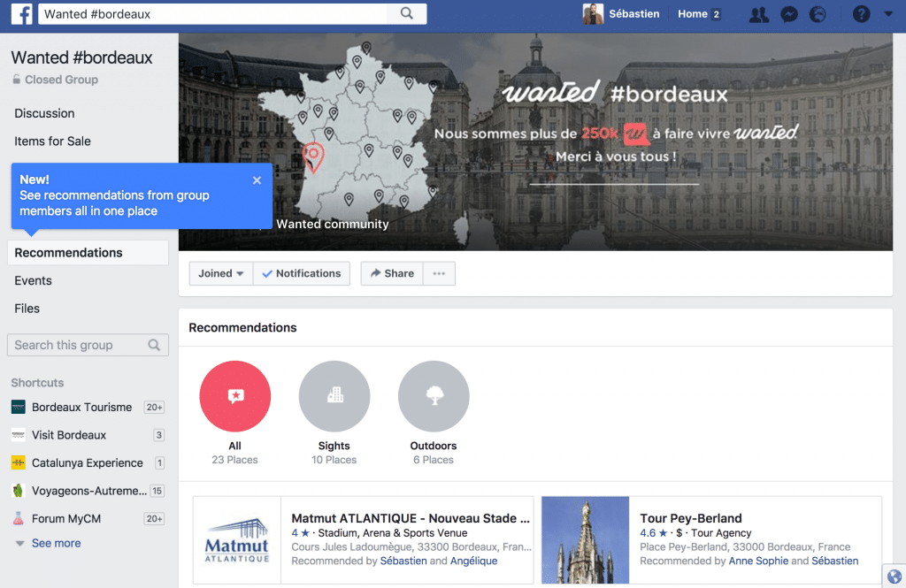This screenshot has width=906, height=588.
Task: Click the Tour Pey-Berland 4.6 rating
Action: [x=654, y=533]
